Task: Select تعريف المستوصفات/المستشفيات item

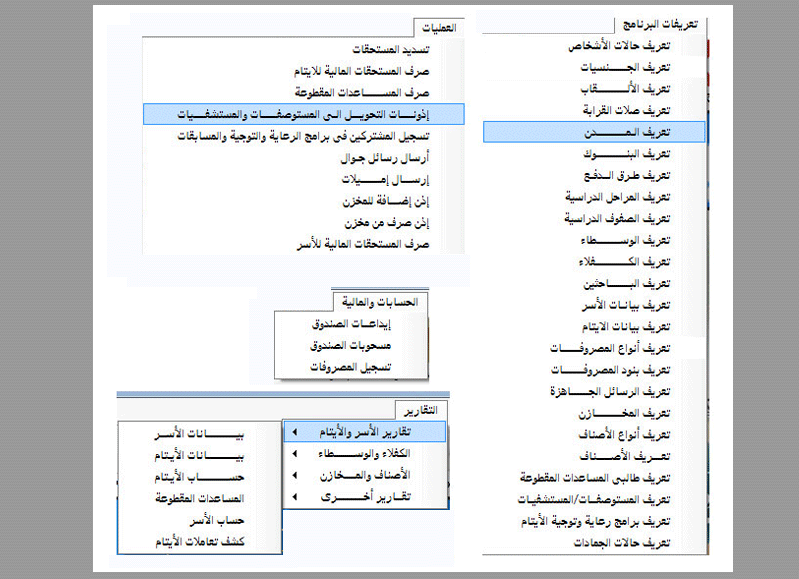Action: click(x=594, y=500)
